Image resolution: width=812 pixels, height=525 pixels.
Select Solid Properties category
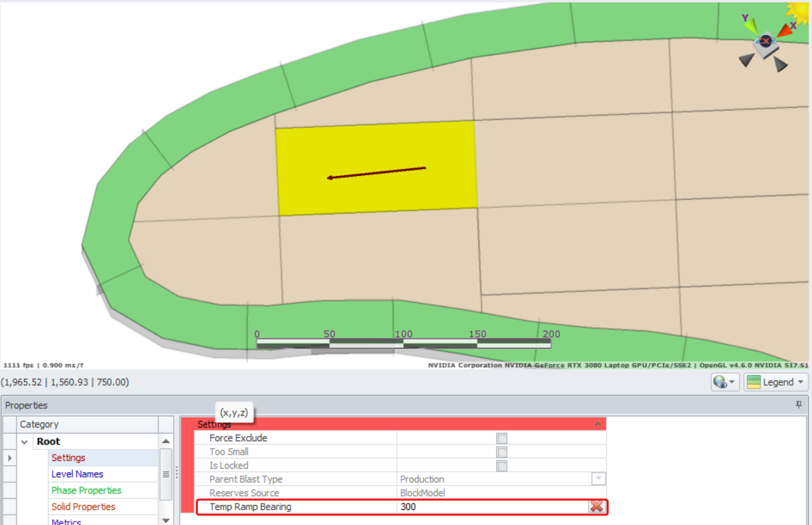tap(83, 507)
